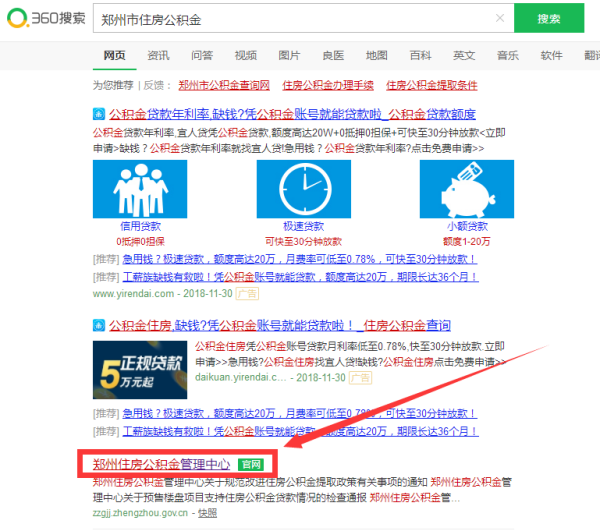Open suggested search 住房公积金提取条件

(432, 85)
